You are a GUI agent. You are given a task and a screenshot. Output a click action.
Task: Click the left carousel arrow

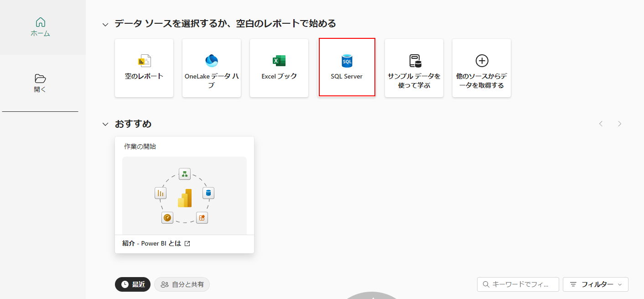click(x=601, y=123)
